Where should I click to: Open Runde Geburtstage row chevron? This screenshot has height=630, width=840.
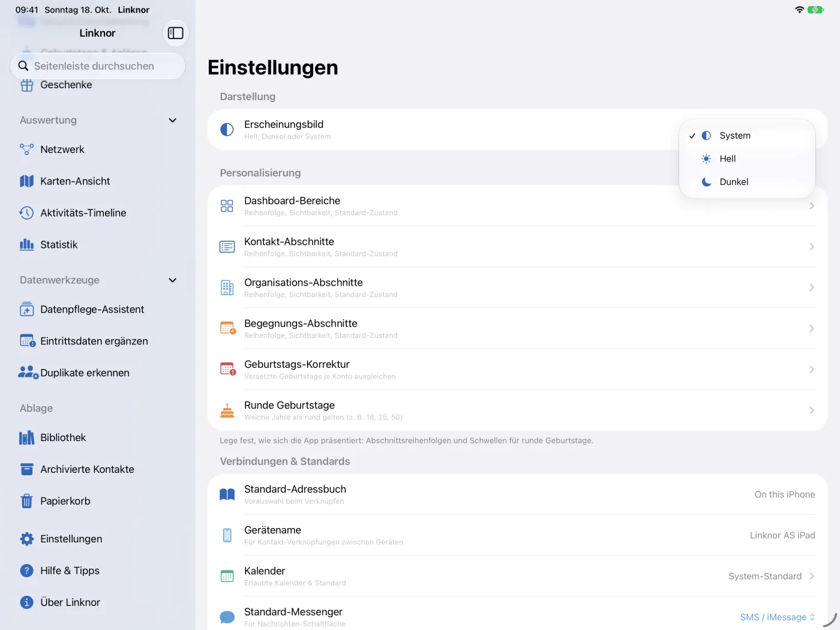812,410
